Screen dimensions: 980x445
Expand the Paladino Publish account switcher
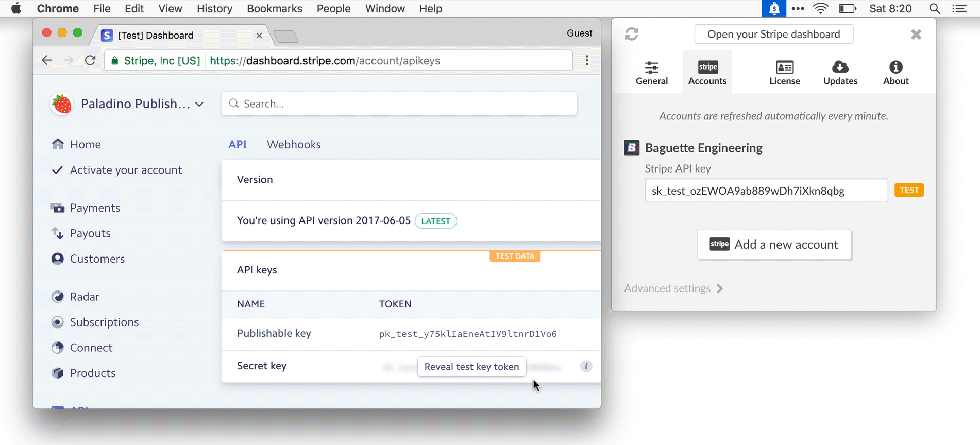(x=142, y=104)
